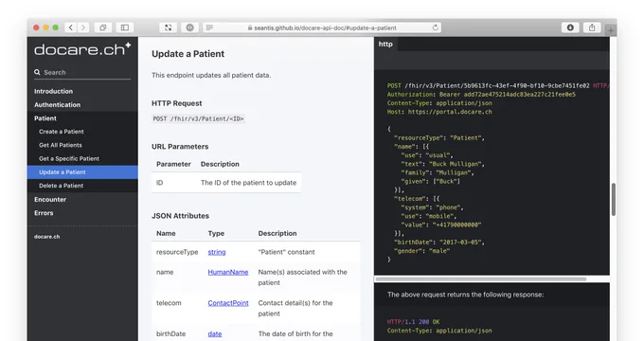Select the Patient section in sidebar
Viewport: 644px width, 341px height.
(45, 118)
